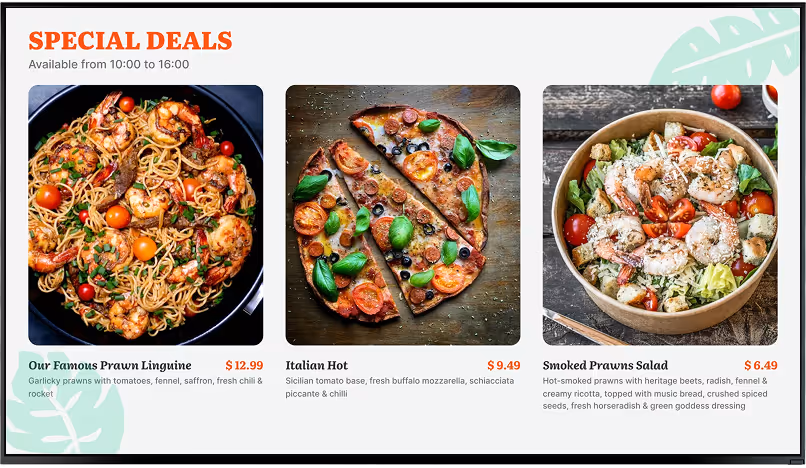This screenshot has height=468, width=806.
Task: Click the $ 6.49 price
Action: 761,366
